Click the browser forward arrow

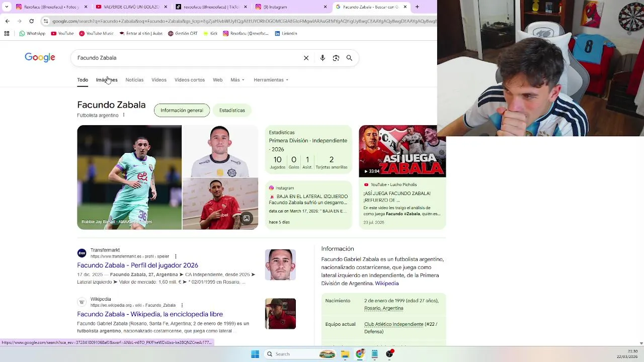[x=19, y=21]
